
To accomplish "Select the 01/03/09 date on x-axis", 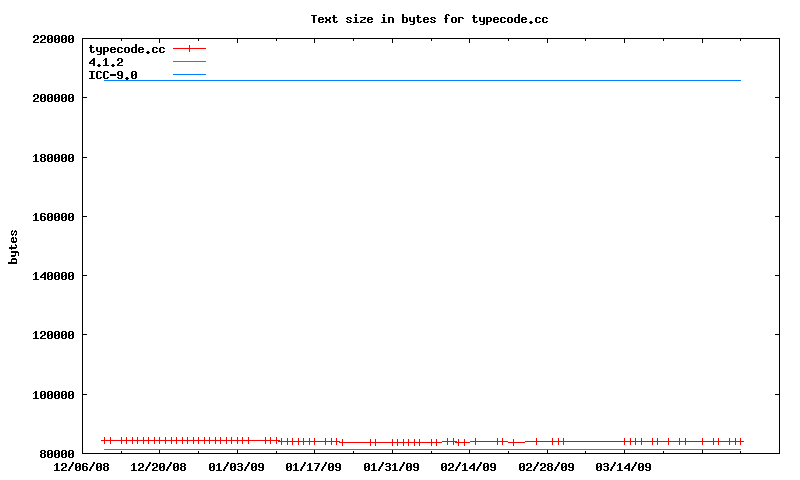I will 237,467.
